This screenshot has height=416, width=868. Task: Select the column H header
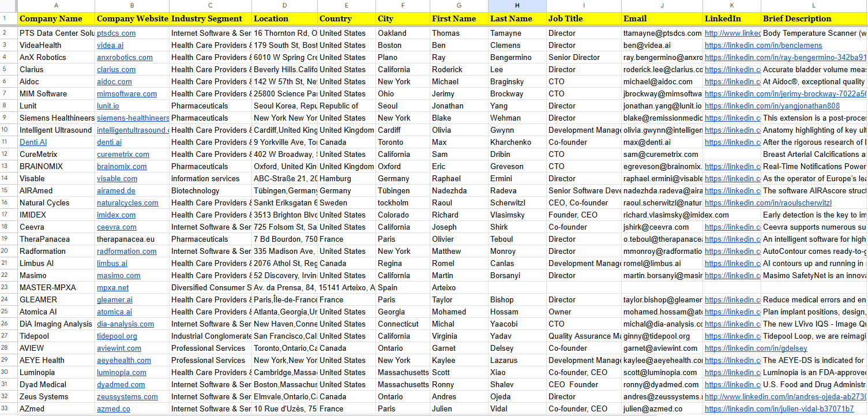coord(517,6)
